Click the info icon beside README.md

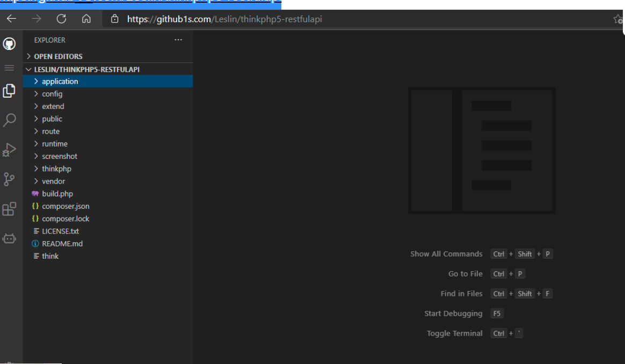pyautogui.click(x=35, y=244)
